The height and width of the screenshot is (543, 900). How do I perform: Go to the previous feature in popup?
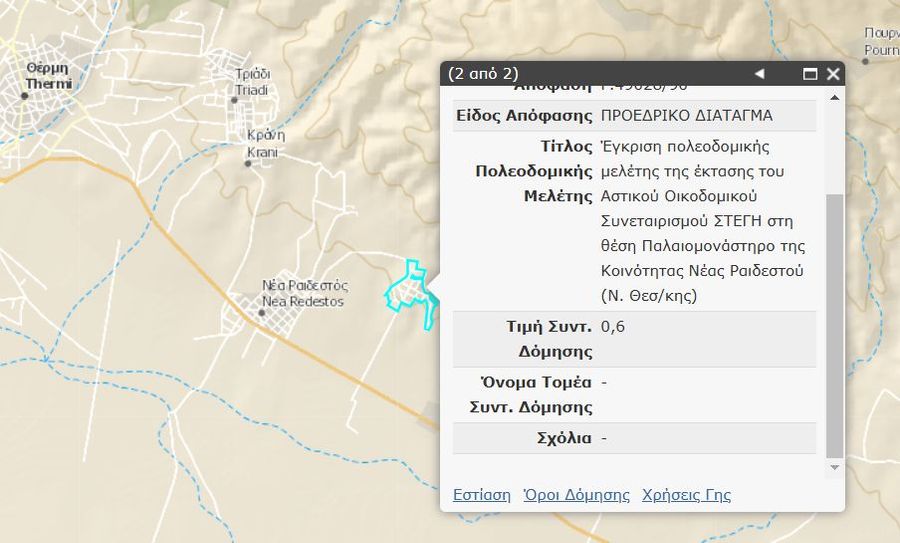tap(759, 74)
